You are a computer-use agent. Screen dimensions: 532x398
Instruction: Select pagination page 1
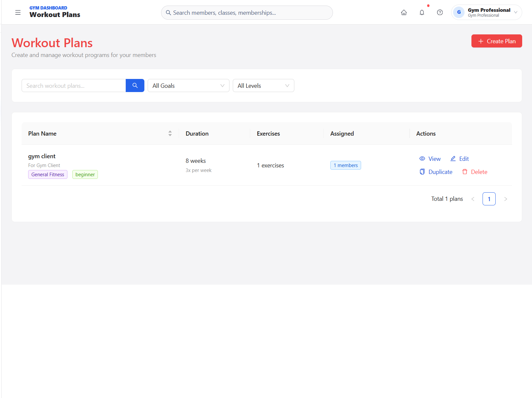(x=489, y=199)
